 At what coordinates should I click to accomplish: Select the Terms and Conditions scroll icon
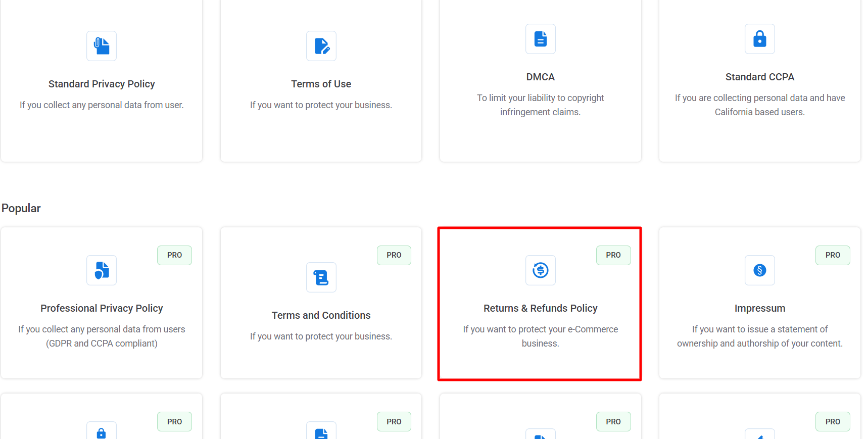click(x=321, y=277)
